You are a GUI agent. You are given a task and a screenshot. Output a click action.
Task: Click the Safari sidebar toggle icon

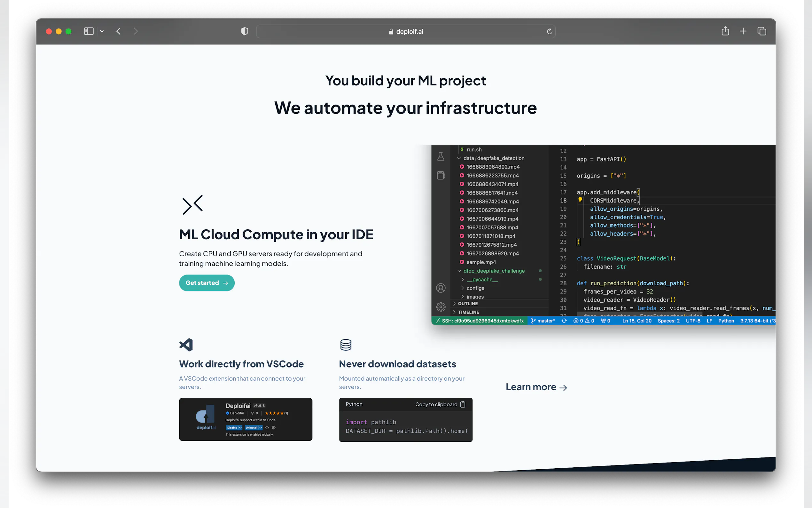coord(89,31)
